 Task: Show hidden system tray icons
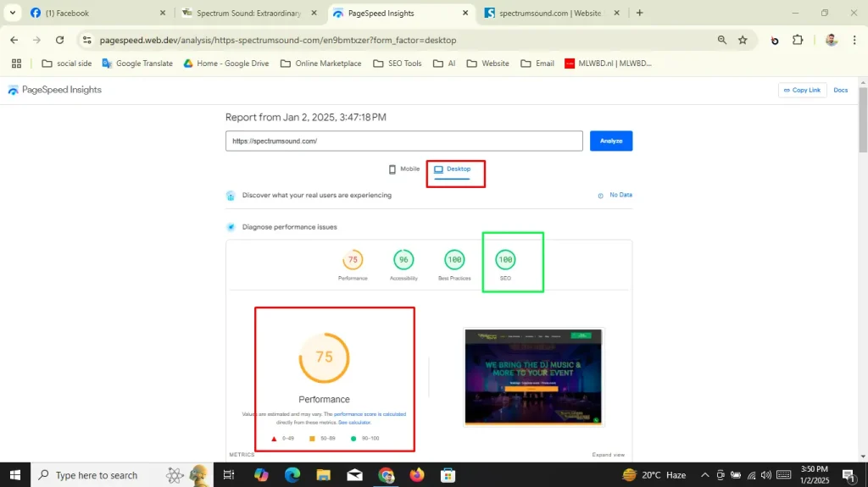coord(704,475)
